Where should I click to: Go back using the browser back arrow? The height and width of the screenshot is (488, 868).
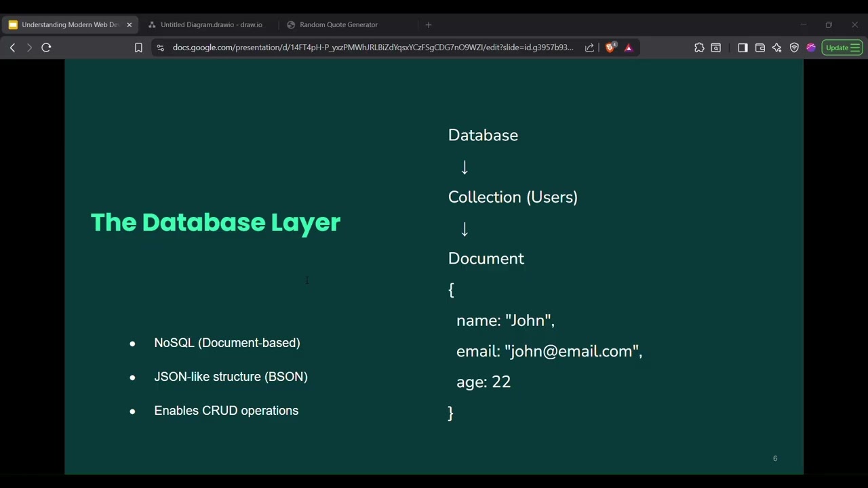pyautogui.click(x=12, y=47)
